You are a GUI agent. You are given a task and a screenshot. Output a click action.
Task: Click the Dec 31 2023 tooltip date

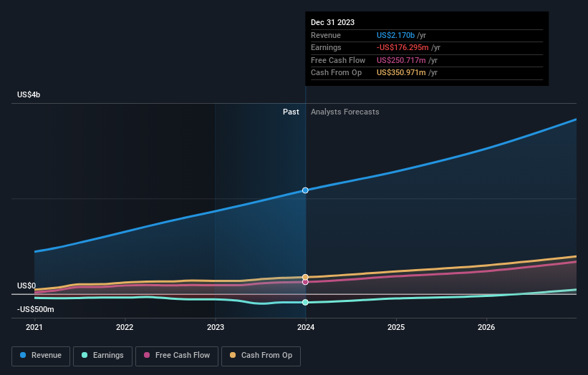[332, 22]
